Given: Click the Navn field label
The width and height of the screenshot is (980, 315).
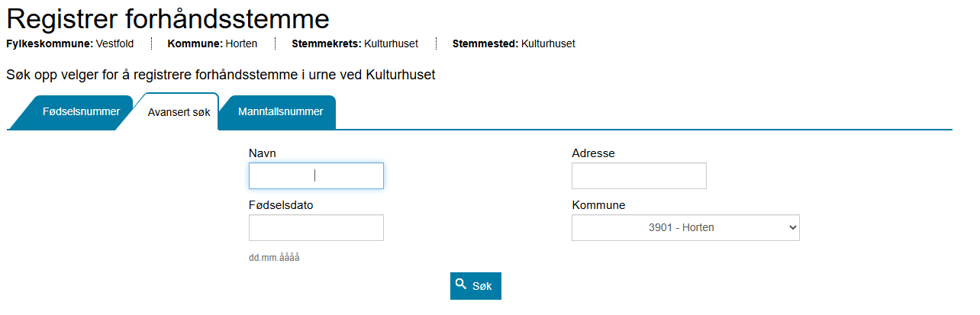Looking at the screenshot, I should pyautogui.click(x=263, y=153).
